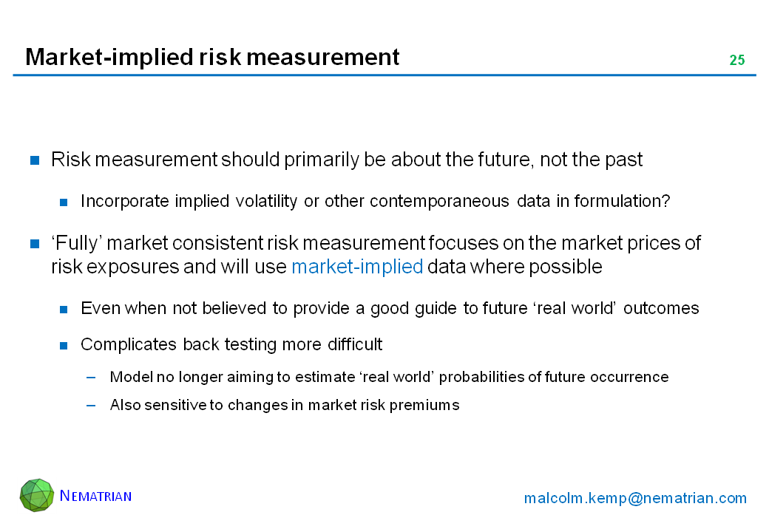769x532 pixels.
Task: Click the bullet marker before "Complicates back testing"
Action: click(x=64, y=345)
